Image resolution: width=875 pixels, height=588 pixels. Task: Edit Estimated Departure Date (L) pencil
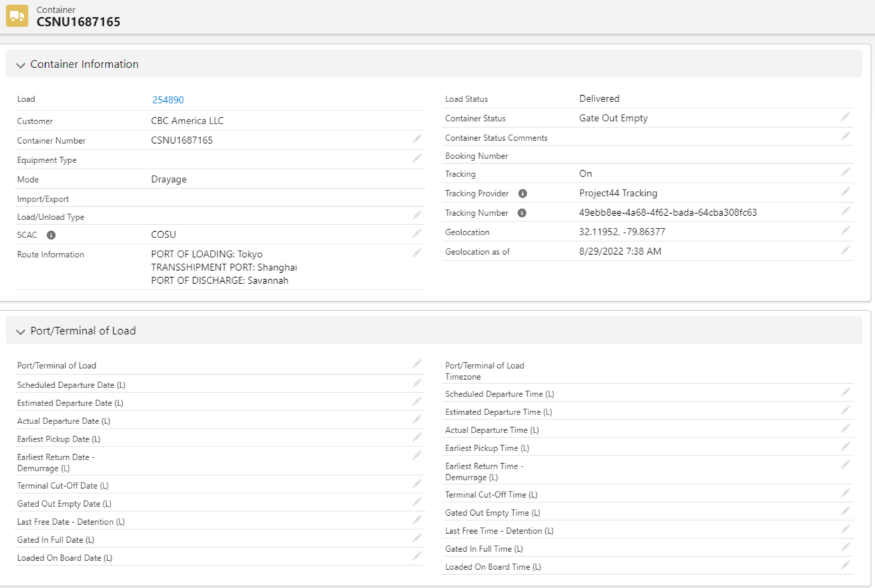click(x=417, y=401)
